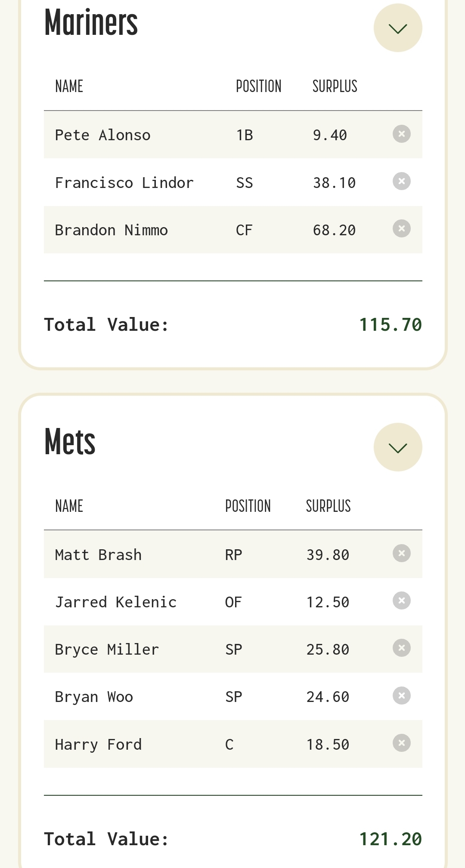
Task: Click the Mariners SURPLUS column header
Action: click(335, 86)
